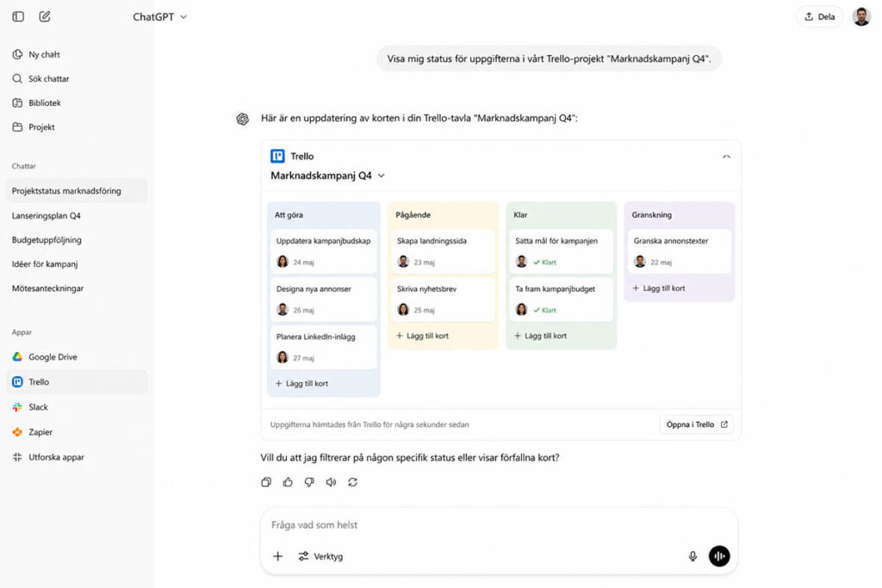Add card in Granskning list

coord(659,288)
